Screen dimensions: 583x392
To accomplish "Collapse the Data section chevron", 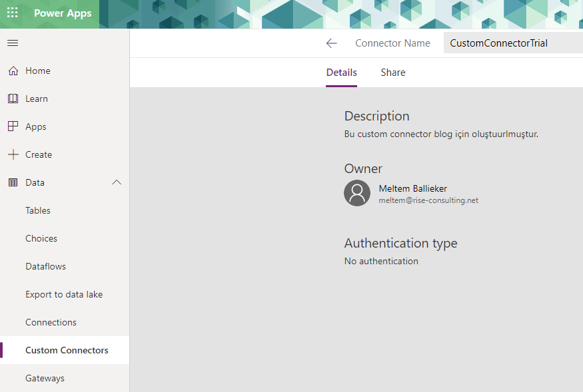I will (117, 182).
